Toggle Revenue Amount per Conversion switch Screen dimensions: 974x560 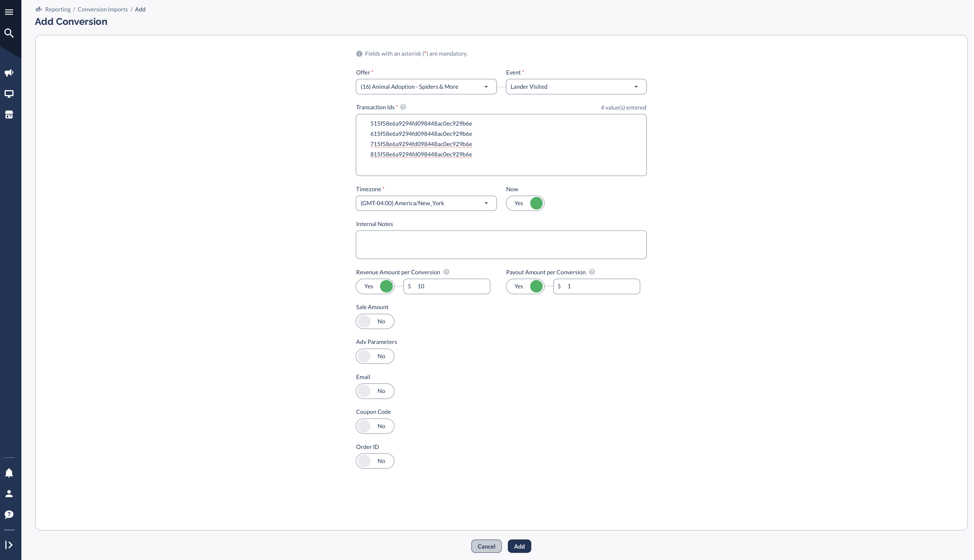tap(375, 286)
